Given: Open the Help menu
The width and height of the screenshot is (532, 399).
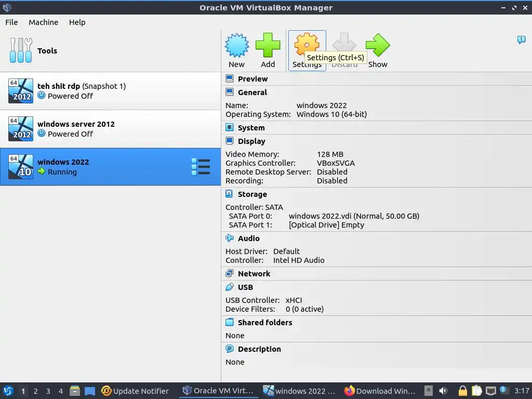Looking at the screenshot, I should coord(77,22).
